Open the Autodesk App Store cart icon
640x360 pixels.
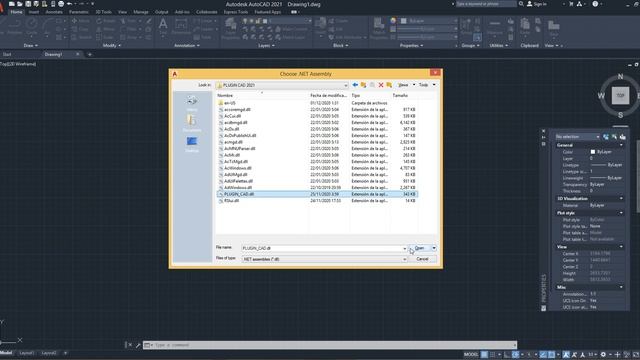click(571, 4)
